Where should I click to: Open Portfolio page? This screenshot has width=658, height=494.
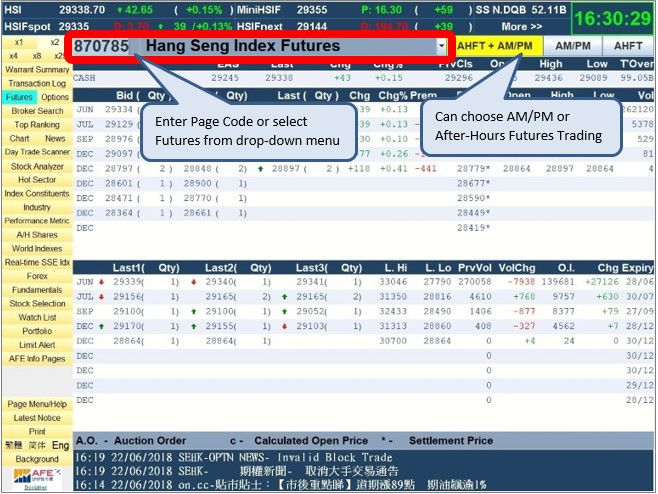(x=37, y=331)
